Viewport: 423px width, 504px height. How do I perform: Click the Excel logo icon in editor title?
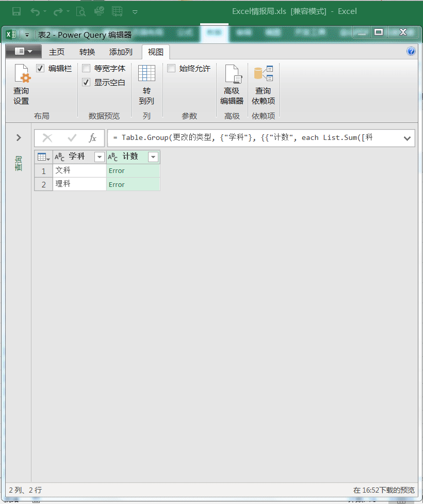pos(11,34)
